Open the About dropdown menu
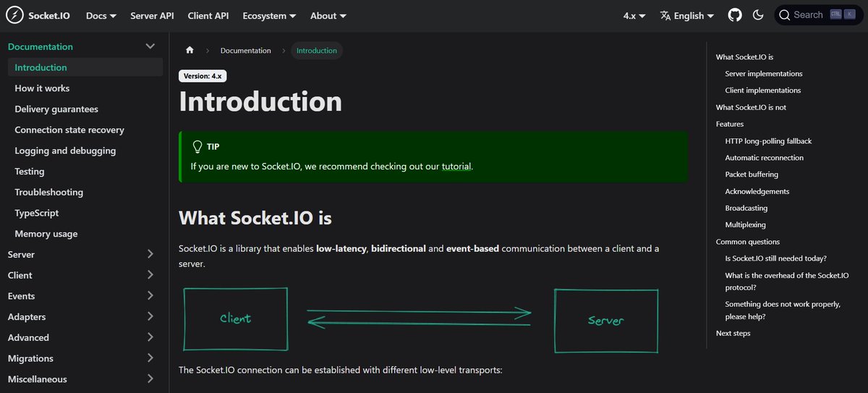The height and width of the screenshot is (393, 868). pos(328,16)
